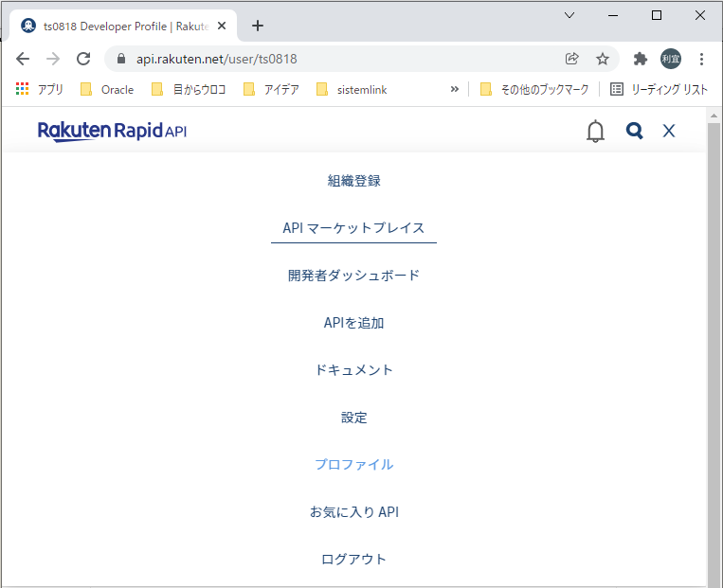Screen dimensions: 723x588
Task: Click ログアウト to sign out
Action: (353, 559)
